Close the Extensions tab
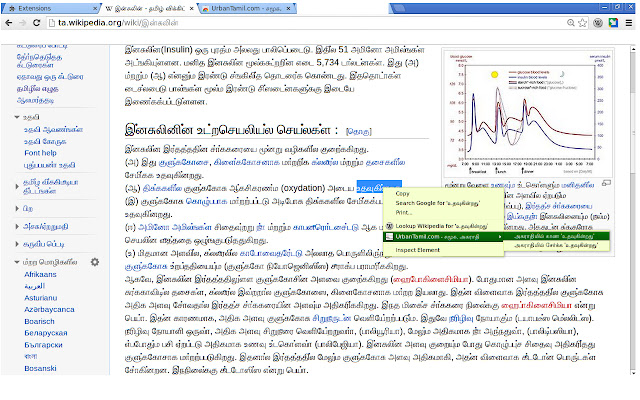Viewport: 640px width, 400px height. 95,8
